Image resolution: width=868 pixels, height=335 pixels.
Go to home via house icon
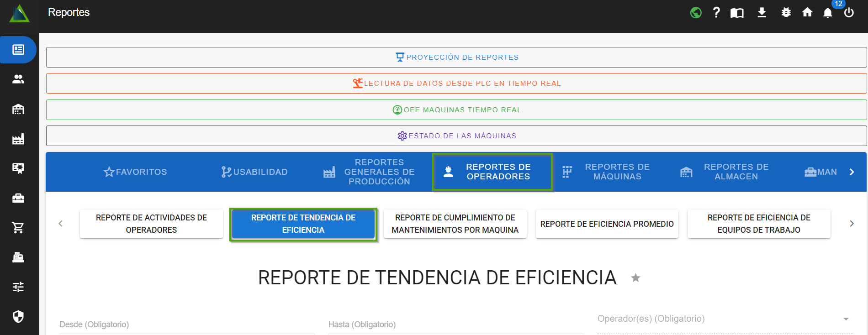[x=807, y=13]
